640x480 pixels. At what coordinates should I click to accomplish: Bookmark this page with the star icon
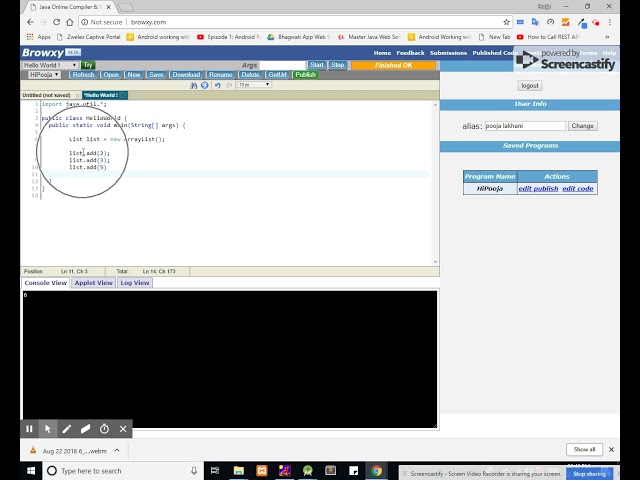pyautogui.click(x=506, y=22)
